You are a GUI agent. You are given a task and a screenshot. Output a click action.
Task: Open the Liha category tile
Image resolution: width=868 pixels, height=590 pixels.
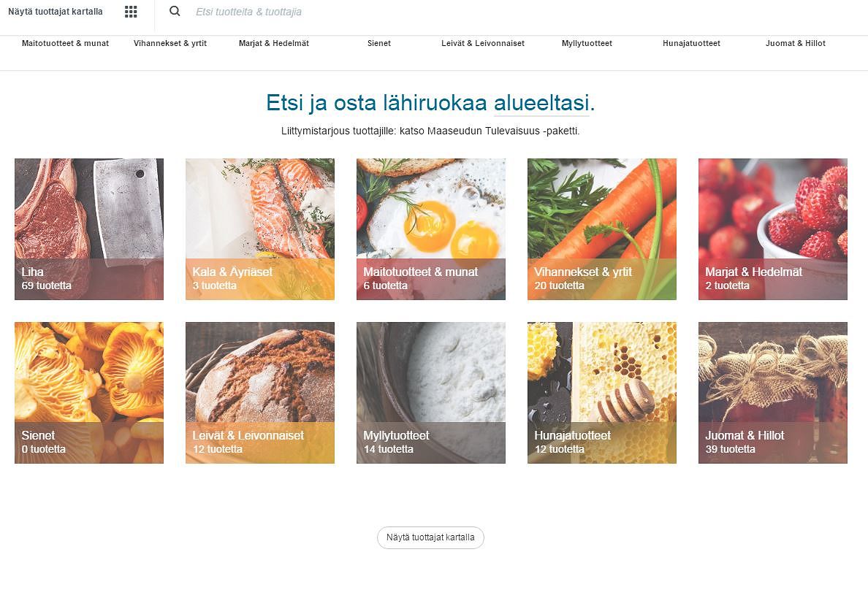click(89, 229)
